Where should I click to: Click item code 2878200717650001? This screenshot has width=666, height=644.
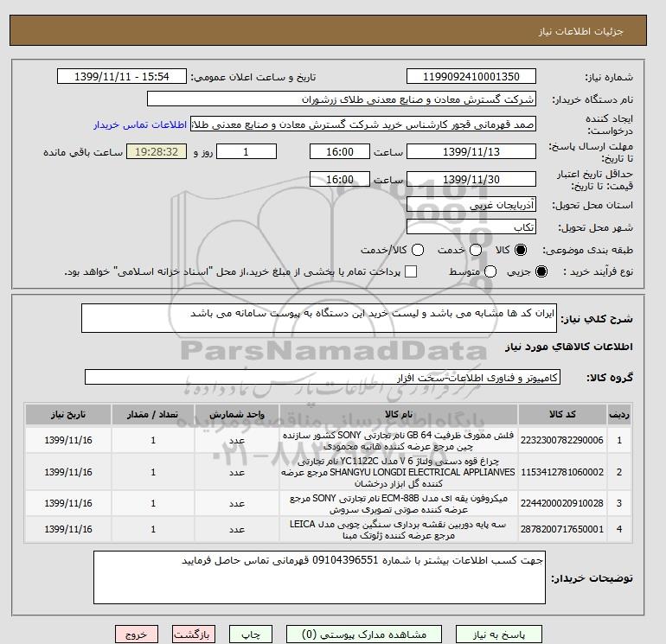point(562,529)
